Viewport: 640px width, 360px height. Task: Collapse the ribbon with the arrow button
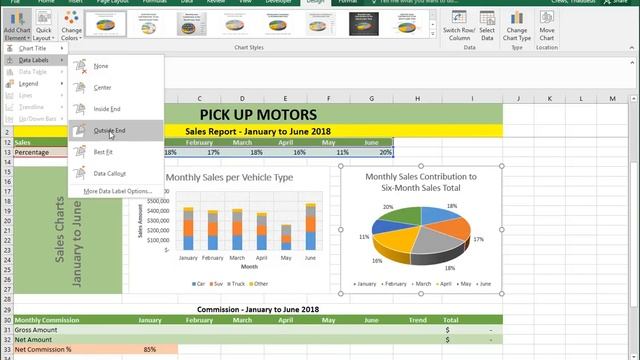coord(632,48)
